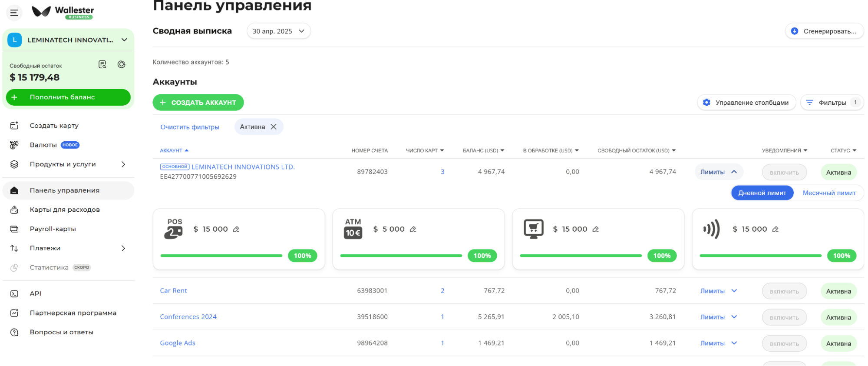
Task: Click the Вопросы и ответы question icon
Action: (14, 332)
